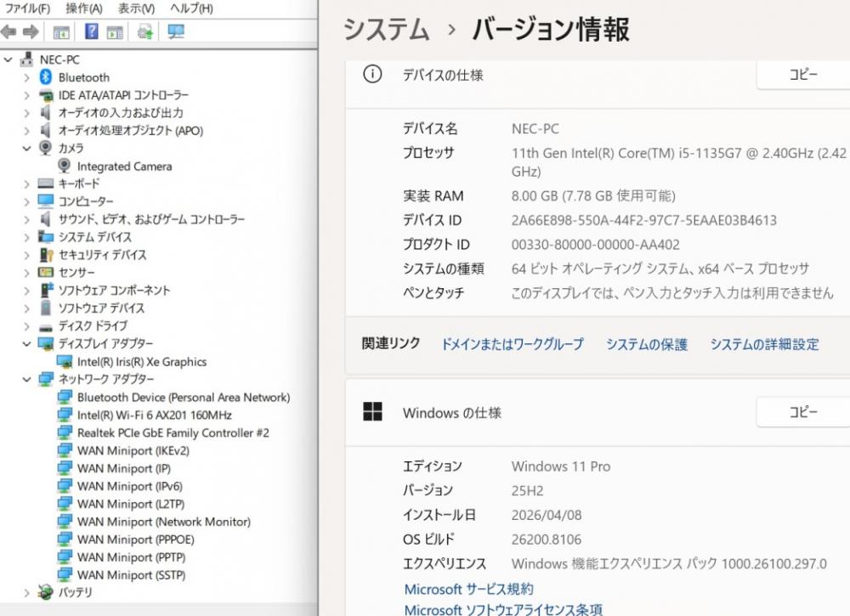Click the OS ビルド value 26200.8106
Screen dimensions: 850x616
point(546,540)
